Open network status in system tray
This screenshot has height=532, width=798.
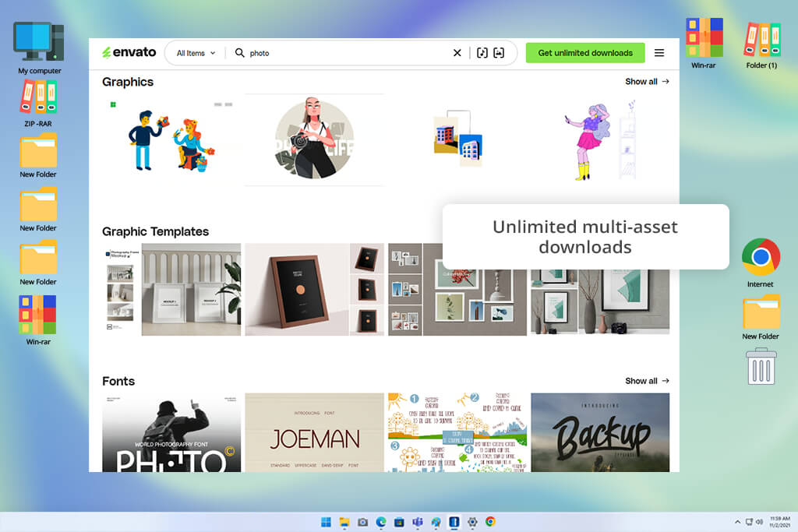[x=749, y=522]
